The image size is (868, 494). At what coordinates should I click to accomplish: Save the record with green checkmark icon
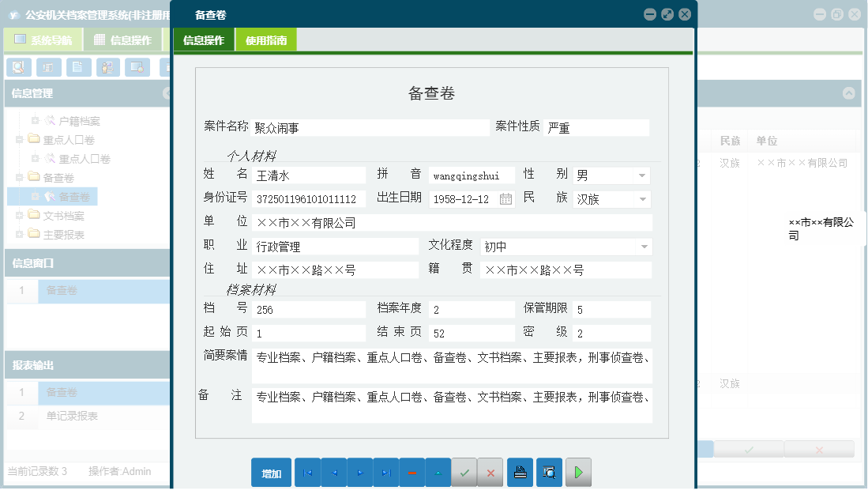(464, 472)
